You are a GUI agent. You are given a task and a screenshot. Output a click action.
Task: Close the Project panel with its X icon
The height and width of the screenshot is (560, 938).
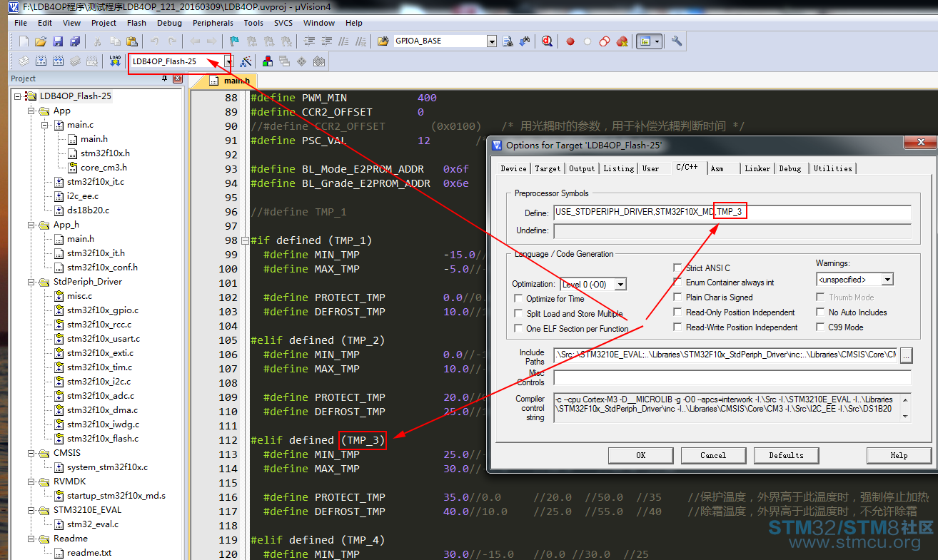177,78
